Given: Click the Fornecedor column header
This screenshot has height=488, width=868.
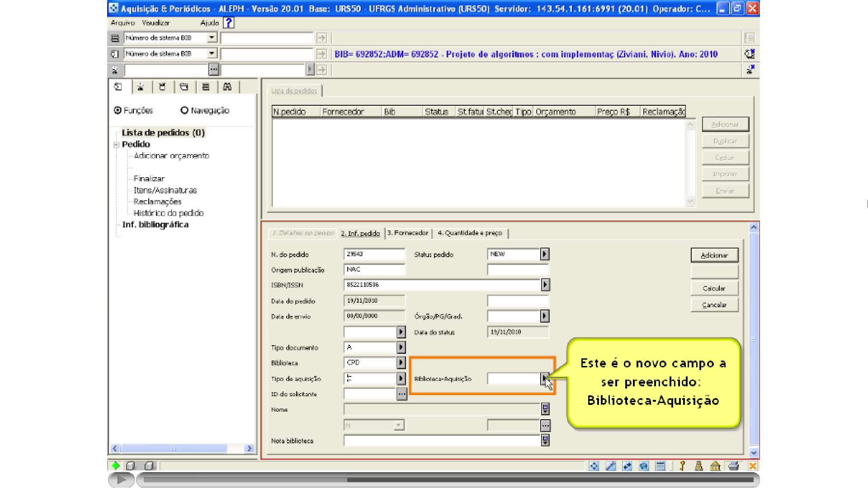Looking at the screenshot, I should [x=351, y=112].
